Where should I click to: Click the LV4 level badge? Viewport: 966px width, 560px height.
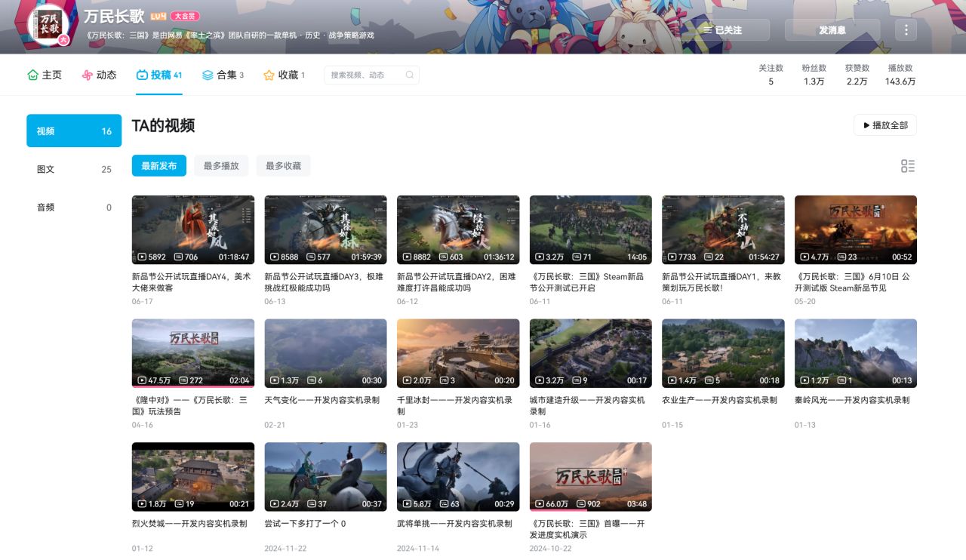tap(158, 16)
